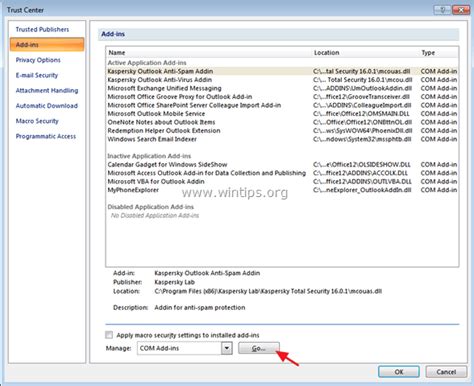Image resolution: width=474 pixels, height=386 pixels.
Task: Select Microsoft Access Outlook Add-in row
Action: click(282, 173)
